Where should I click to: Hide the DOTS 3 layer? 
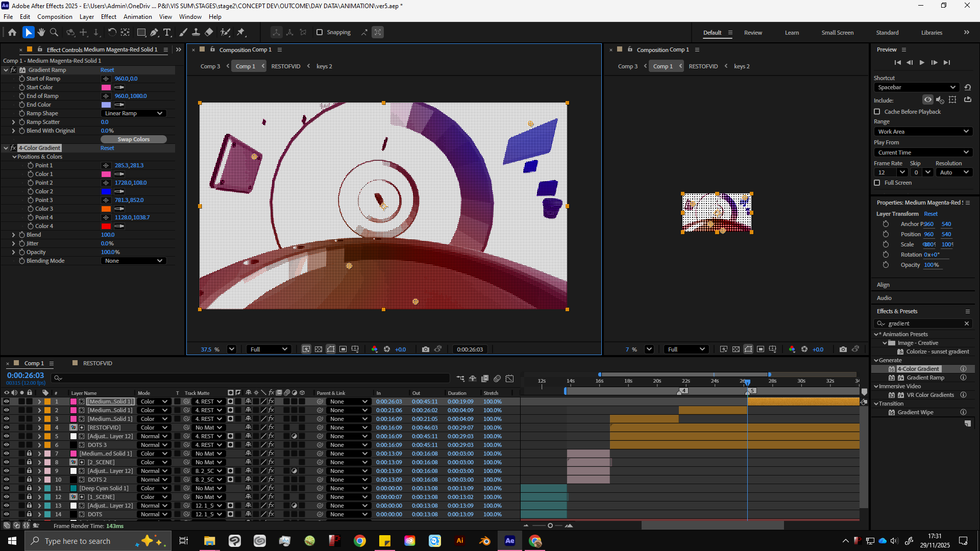tap(6, 445)
